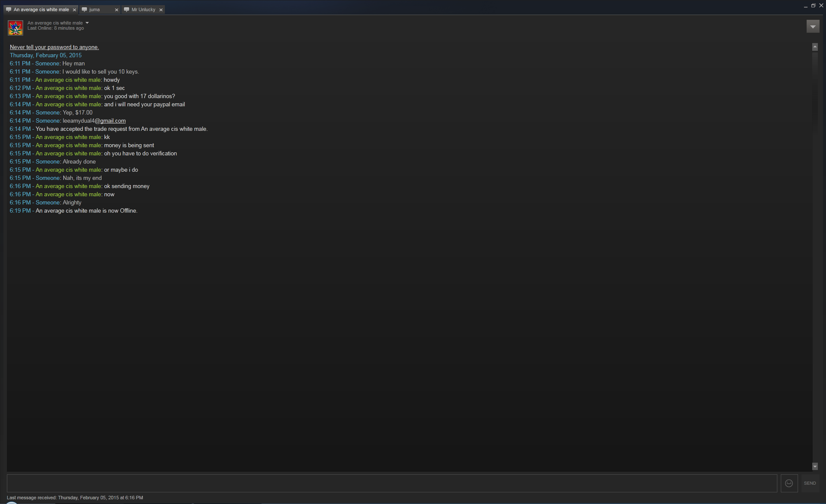Click chat bubble icon on Mr Unlucky tab

[127, 9]
